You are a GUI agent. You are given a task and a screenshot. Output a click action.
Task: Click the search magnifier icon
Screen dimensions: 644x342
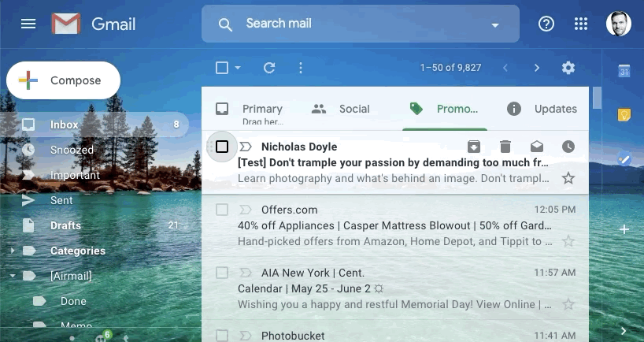(225, 24)
